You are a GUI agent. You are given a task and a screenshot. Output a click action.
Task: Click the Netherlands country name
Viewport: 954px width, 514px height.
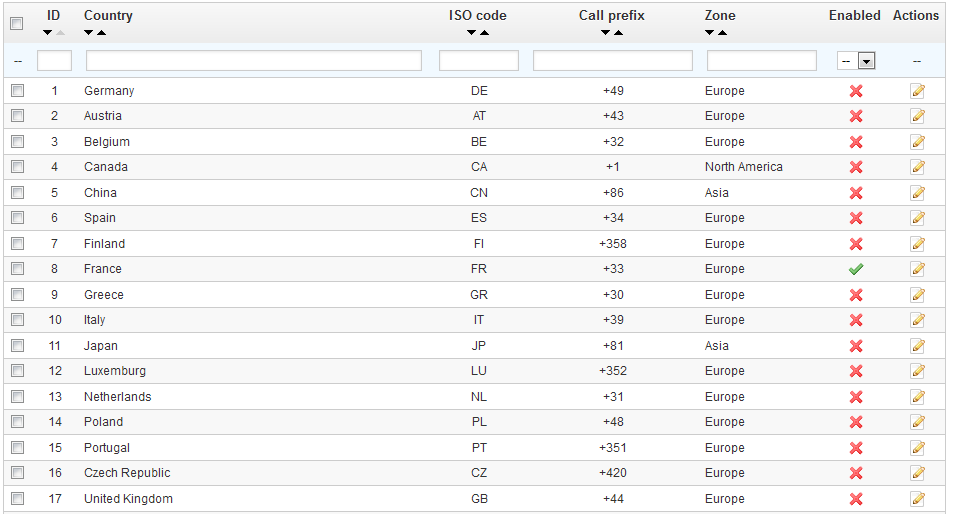click(117, 397)
